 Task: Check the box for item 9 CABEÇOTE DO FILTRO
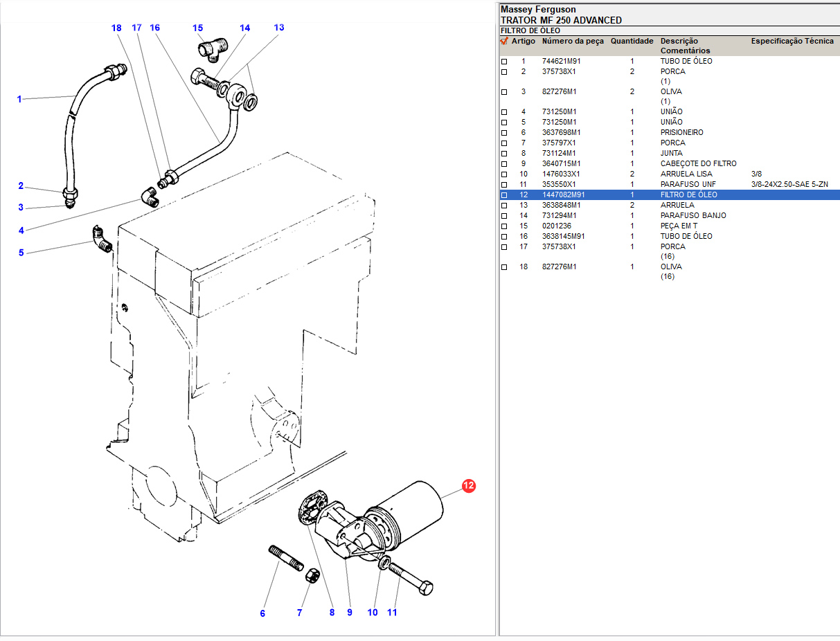click(504, 164)
